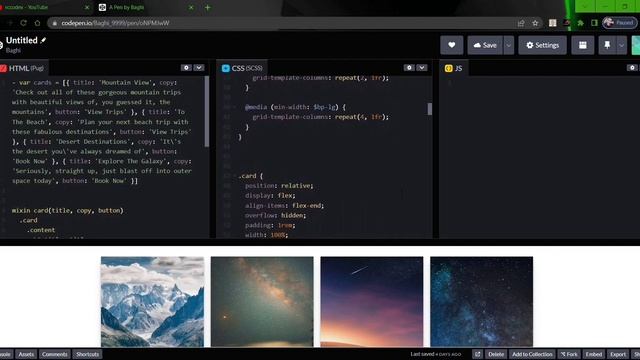Viewport: 640px width, 360px height.
Task: Click the milky way card image
Action: pos(262,302)
